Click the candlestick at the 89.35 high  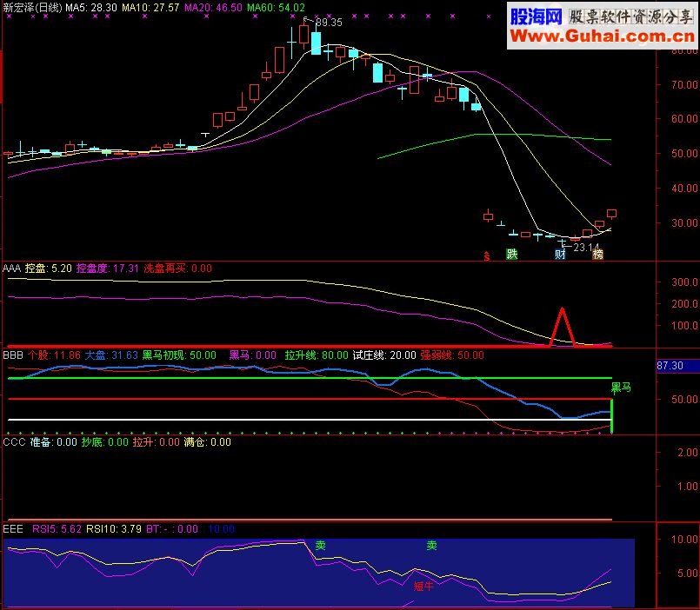coord(304,35)
